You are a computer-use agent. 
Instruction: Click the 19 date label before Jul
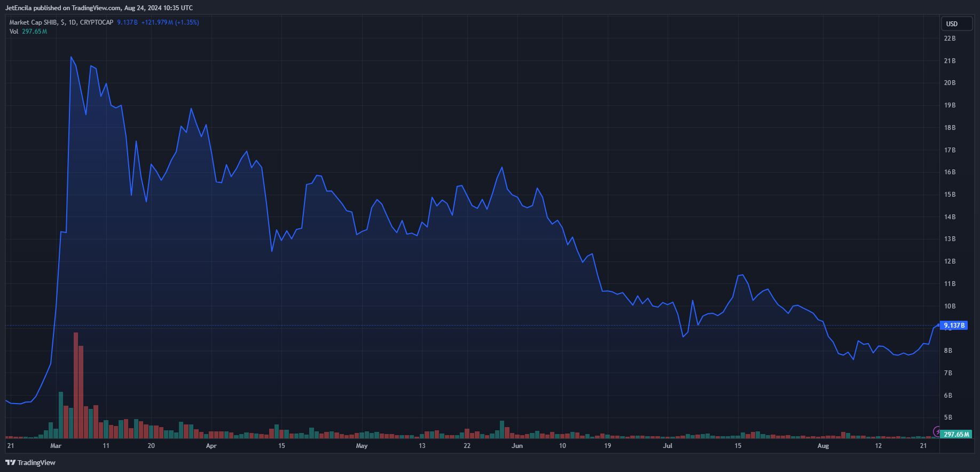(607, 446)
